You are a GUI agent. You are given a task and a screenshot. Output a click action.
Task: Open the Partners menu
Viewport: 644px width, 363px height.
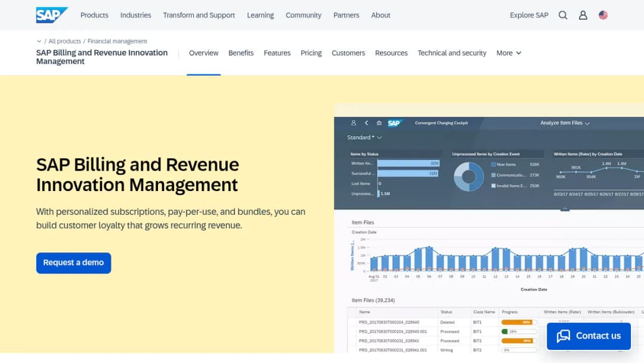tap(346, 15)
